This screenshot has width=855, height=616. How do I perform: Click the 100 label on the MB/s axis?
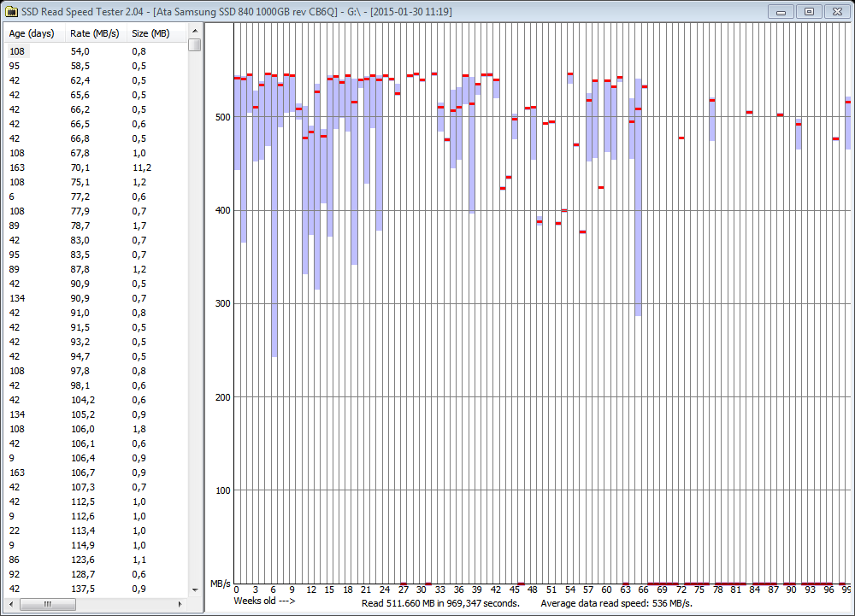click(223, 490)
